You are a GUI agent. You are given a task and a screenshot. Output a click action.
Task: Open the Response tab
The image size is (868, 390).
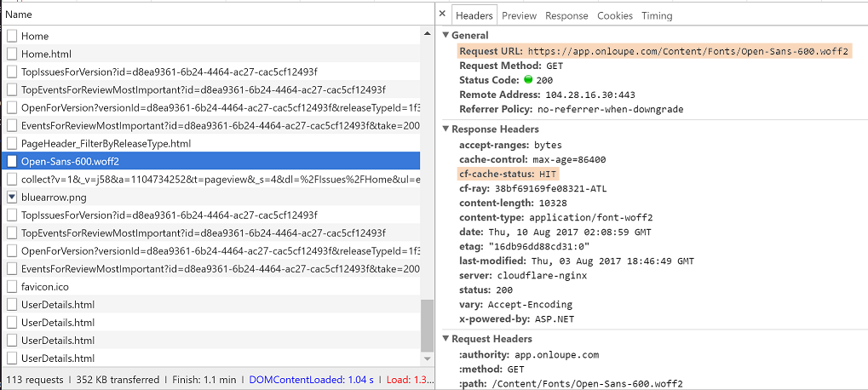566,15
